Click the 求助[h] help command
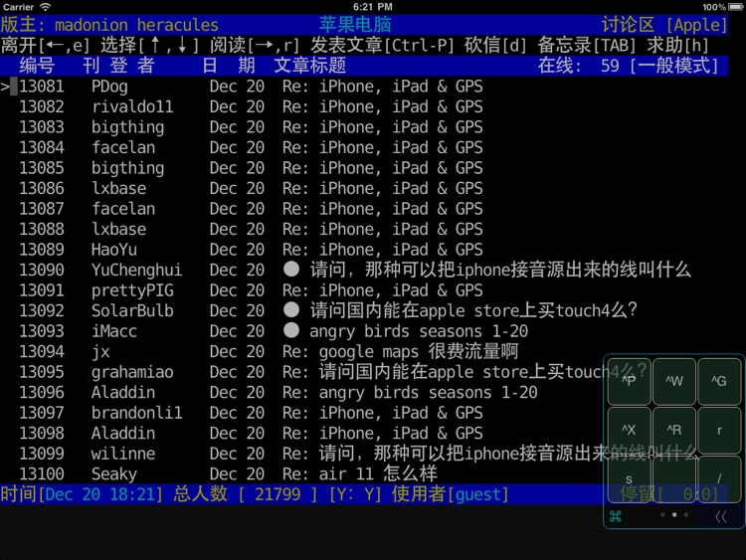Viewport: 746px width, 560px height. pyautogui.click(x=678, y=45)
